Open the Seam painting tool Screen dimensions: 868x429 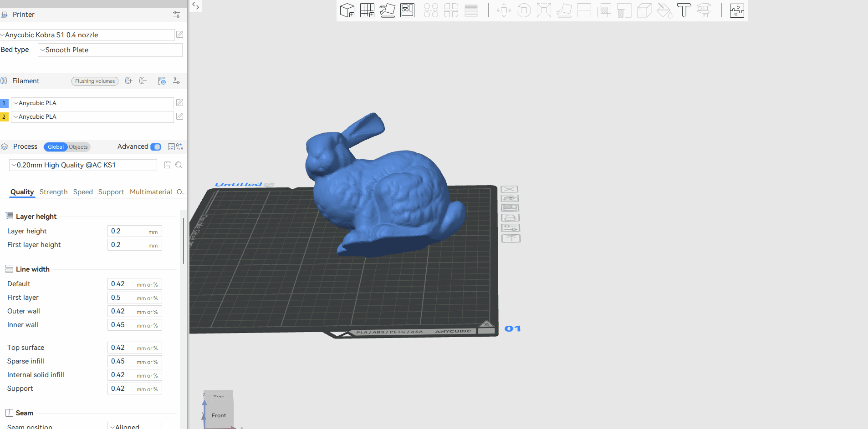(x=644, y=10)
